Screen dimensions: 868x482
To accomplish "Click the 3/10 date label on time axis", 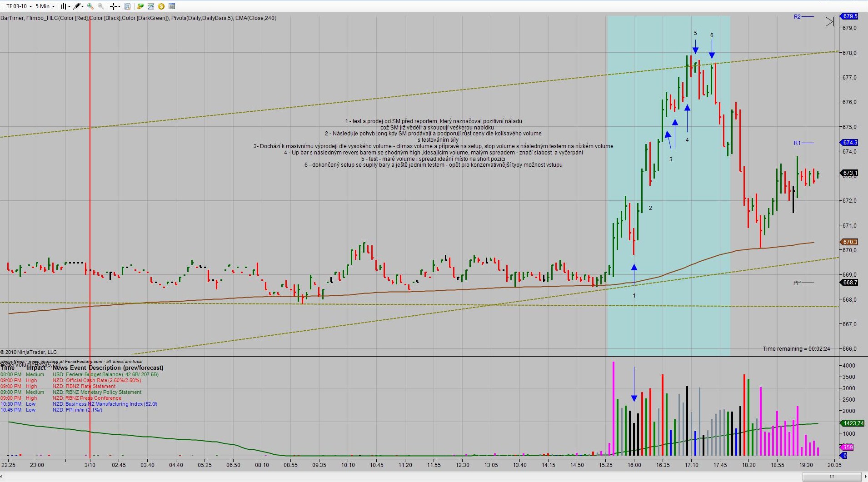I will (90, 465).
